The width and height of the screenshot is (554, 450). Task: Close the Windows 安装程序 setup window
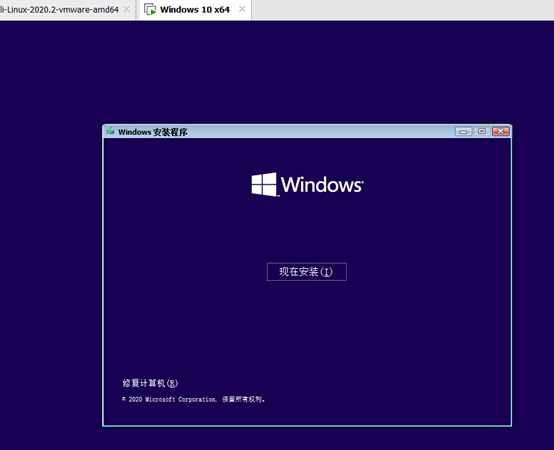(x=501, y=131)
